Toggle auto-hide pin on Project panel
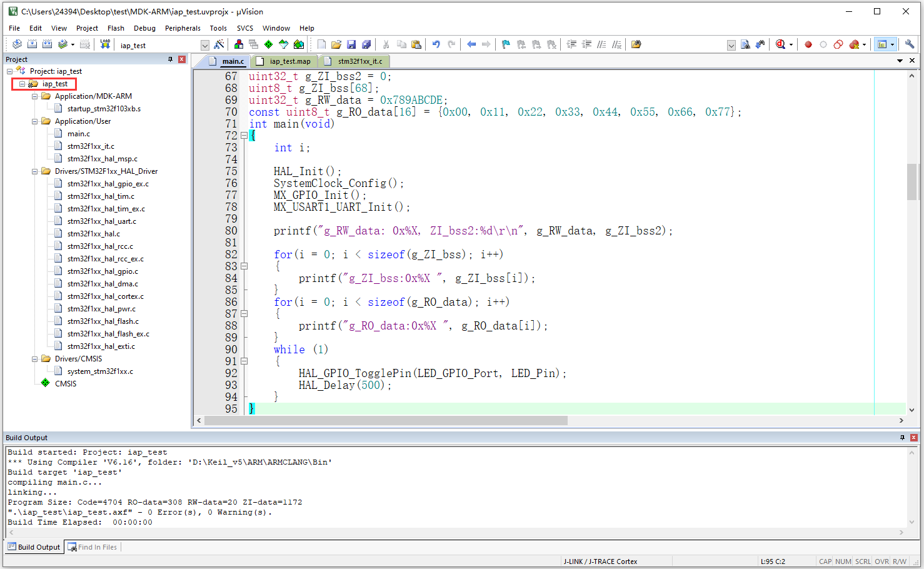The height and width of the screenshot is (569, 924). click(x=170, y=59)
